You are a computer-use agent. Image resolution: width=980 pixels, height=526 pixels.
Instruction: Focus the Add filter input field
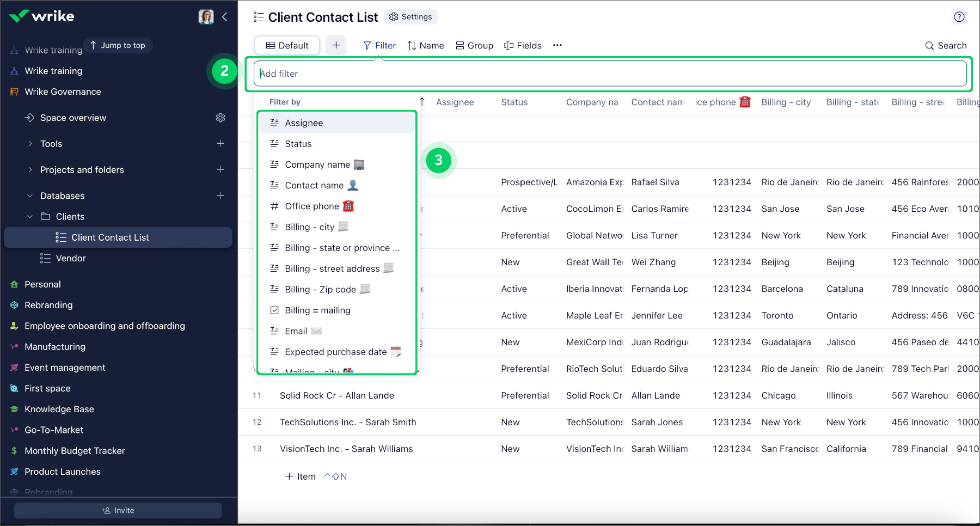tap(610, 74)
